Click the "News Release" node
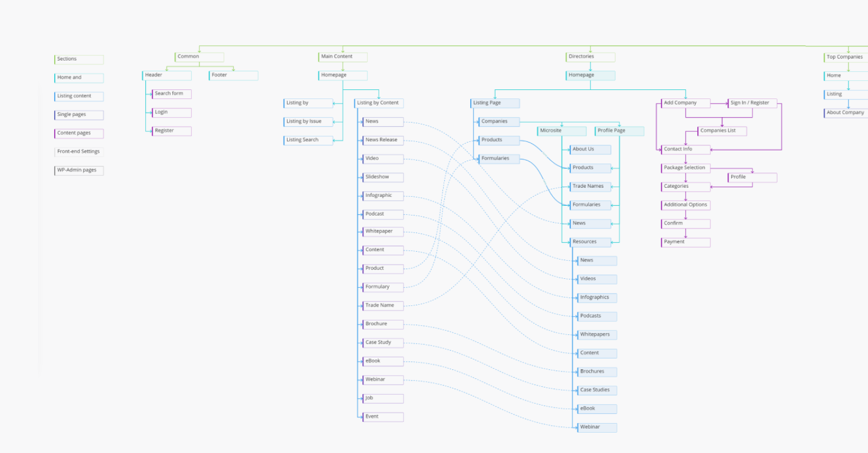This screenshot has width=868, height=453. click(383, 140)
